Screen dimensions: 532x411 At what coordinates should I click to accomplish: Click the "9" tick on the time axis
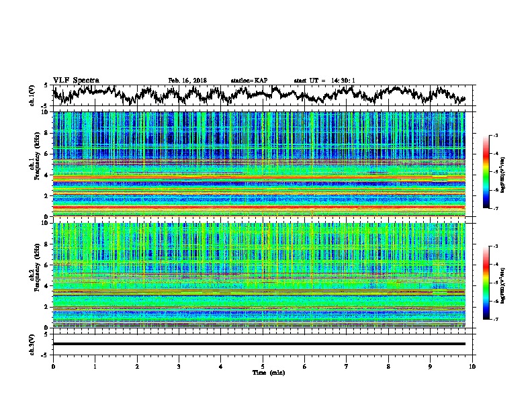pyautogui.click(x=430, y=367)
